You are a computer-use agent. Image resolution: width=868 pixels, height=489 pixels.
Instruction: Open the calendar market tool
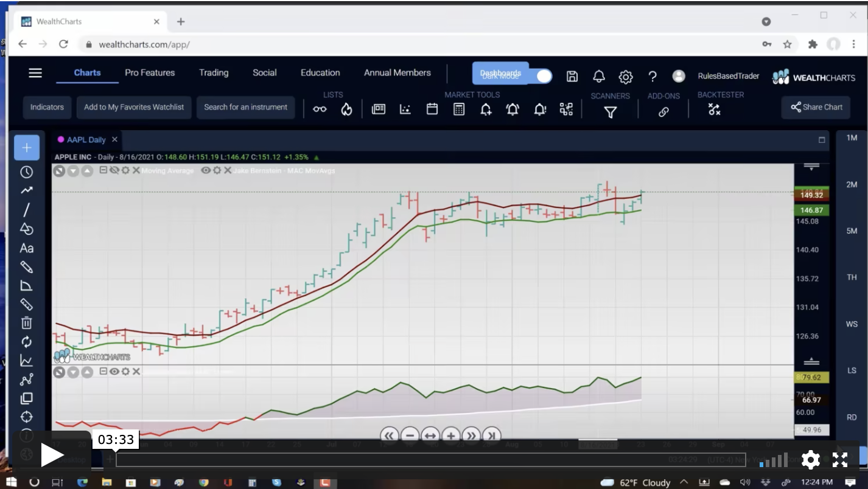point(432,109)
